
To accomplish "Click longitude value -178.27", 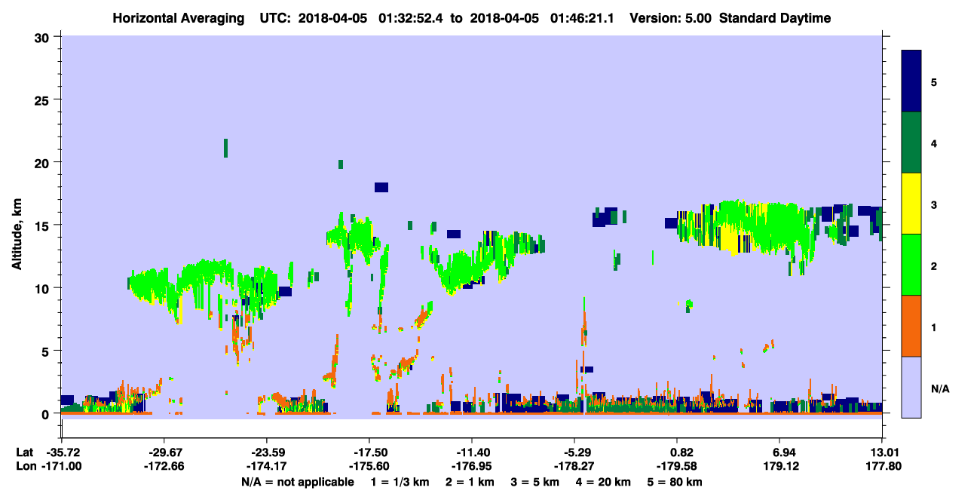I will point(574,466).
